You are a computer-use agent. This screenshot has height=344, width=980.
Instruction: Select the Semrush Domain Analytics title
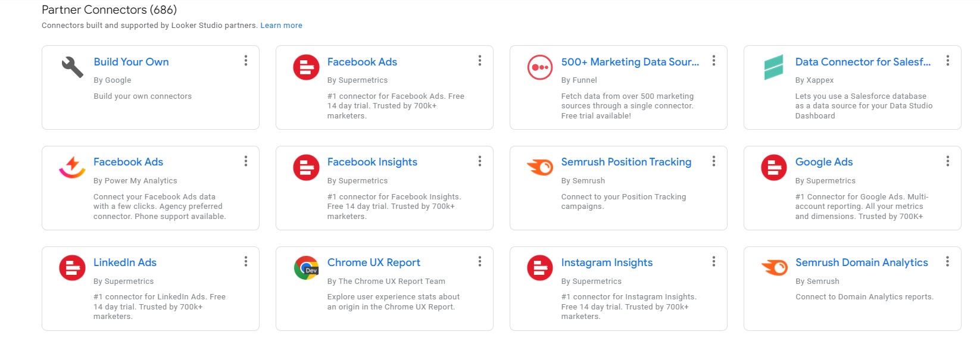862,262
